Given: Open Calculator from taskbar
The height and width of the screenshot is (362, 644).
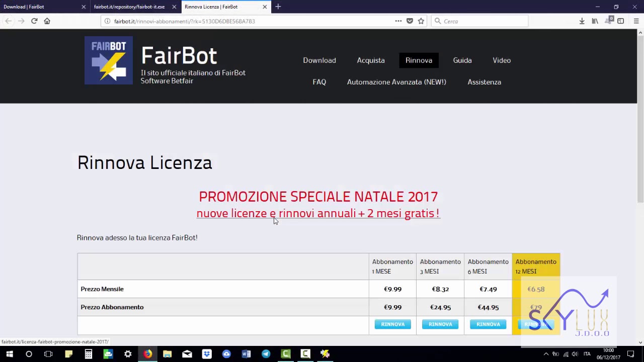Looking at the screenshot, I should (x=88, y=354).
